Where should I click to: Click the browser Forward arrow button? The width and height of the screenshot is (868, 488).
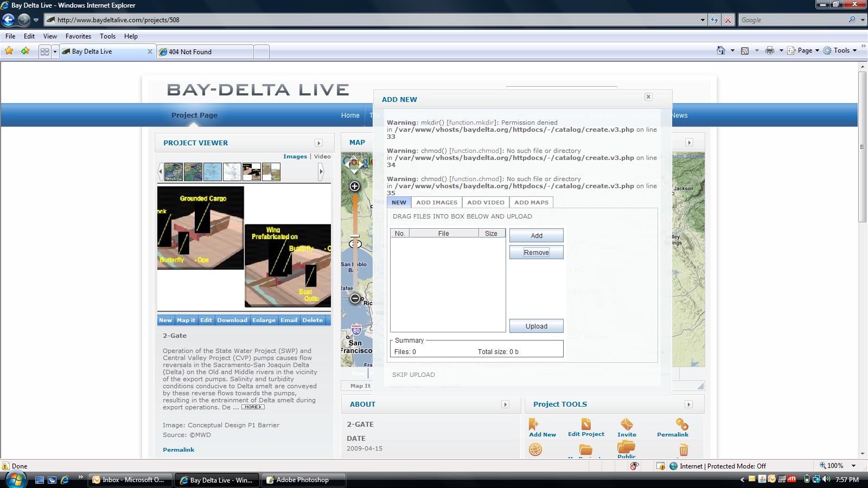24,20
